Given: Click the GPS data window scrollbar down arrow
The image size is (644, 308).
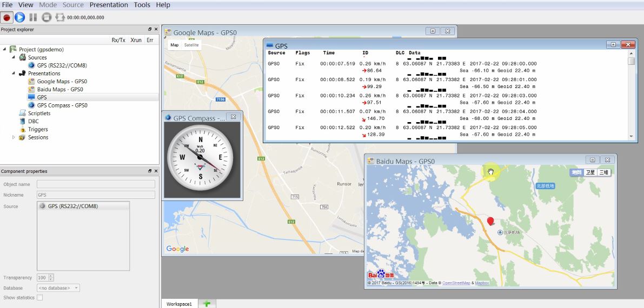Looking at the screenshot, I should click(631, 136).
